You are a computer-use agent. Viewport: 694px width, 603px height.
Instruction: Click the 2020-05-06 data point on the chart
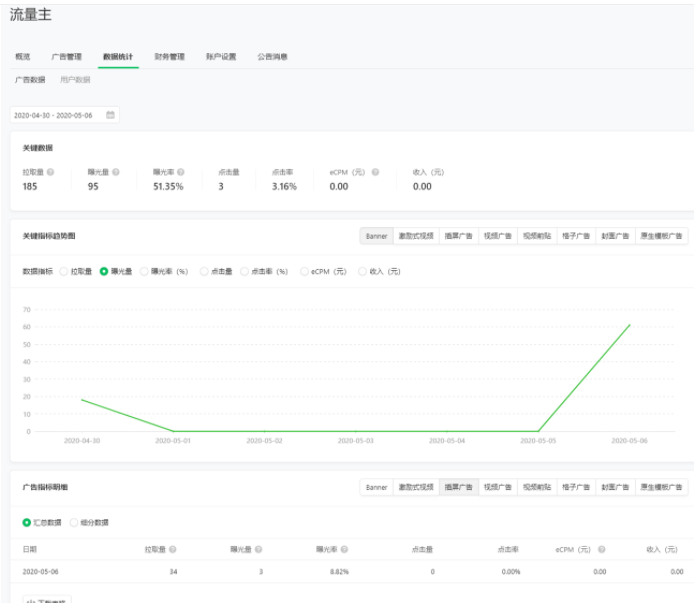pos(630,324)
